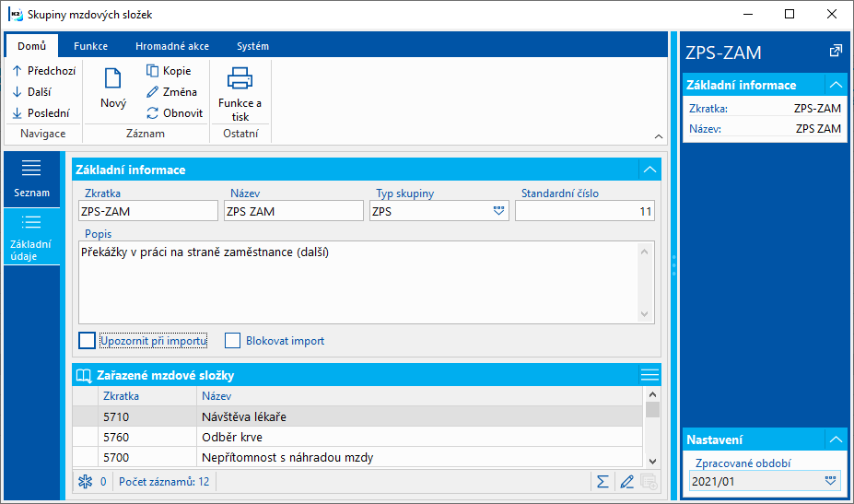Click the Počet záznamů: 12 status text
854x504 pixels.
(x=164, y=482)
